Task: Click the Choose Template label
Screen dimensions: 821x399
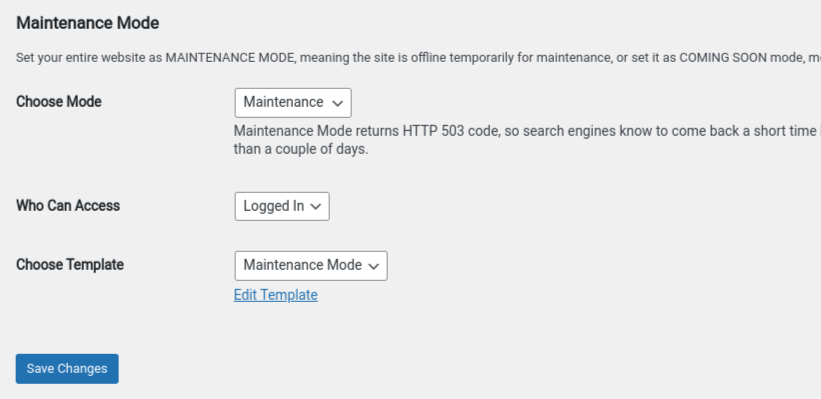Action: (x=70, y=265)
